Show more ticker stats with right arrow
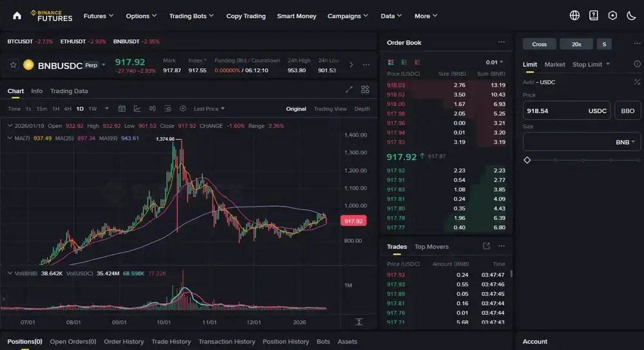The height and width of the screenshot is (350, 644). click(x=351, y=65)
